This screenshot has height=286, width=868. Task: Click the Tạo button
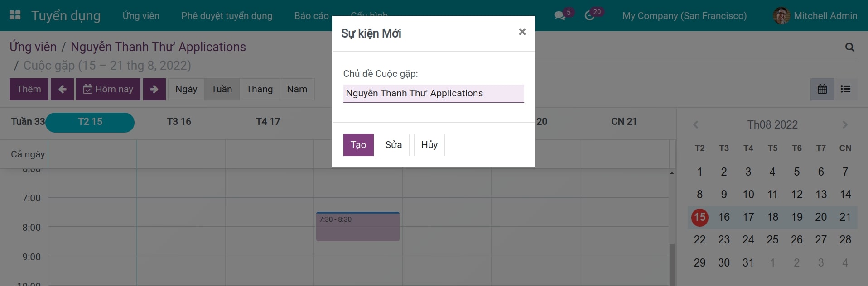358,145
